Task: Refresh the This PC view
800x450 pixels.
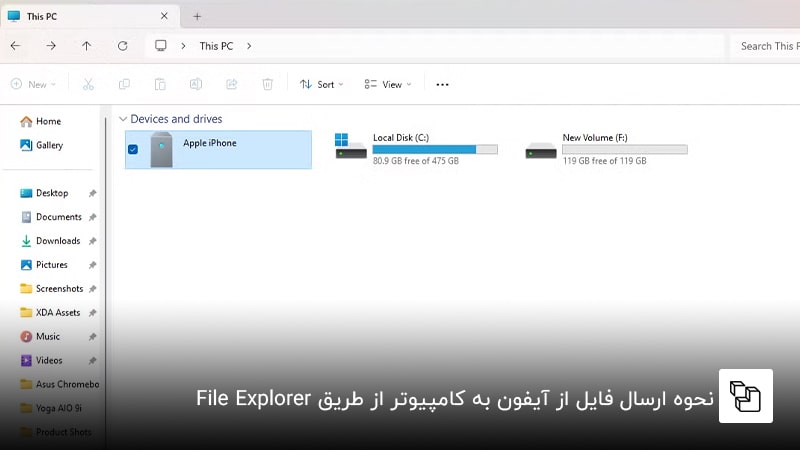Action: (x=122, y=46)
